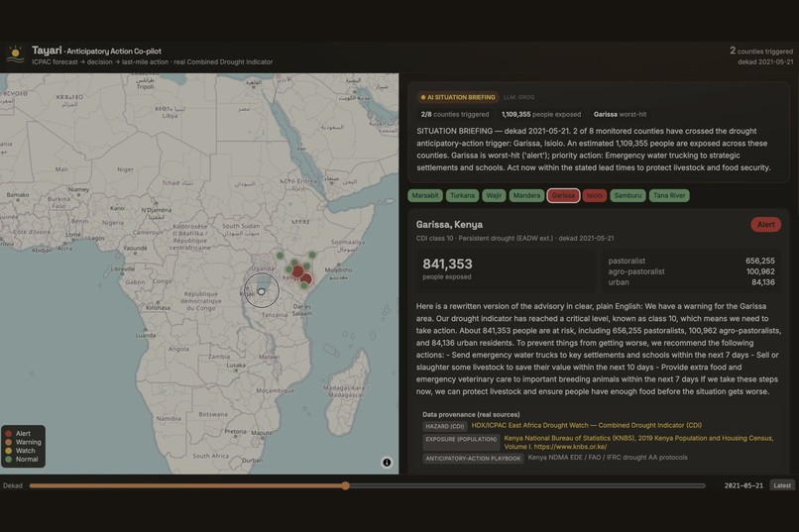Viewport: 799px width, 532px height.
Task: Click the 2 counties triggered counter
Action: pos(760,51)
